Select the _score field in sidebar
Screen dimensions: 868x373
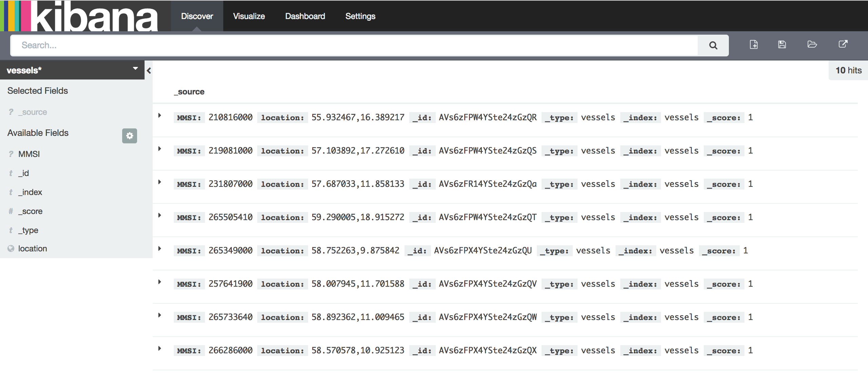click(x=30, y=211)
